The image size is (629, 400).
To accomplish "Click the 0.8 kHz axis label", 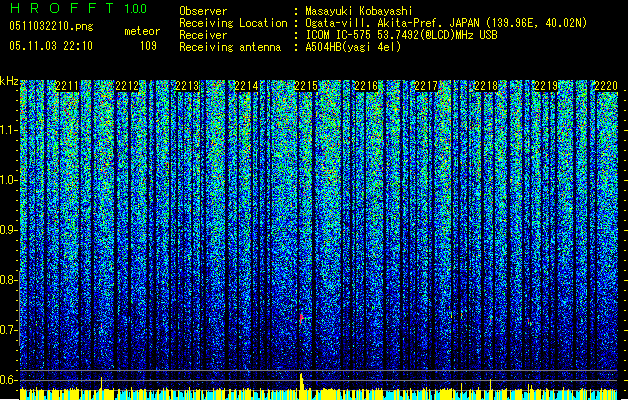I will click(x=8, y=280).
